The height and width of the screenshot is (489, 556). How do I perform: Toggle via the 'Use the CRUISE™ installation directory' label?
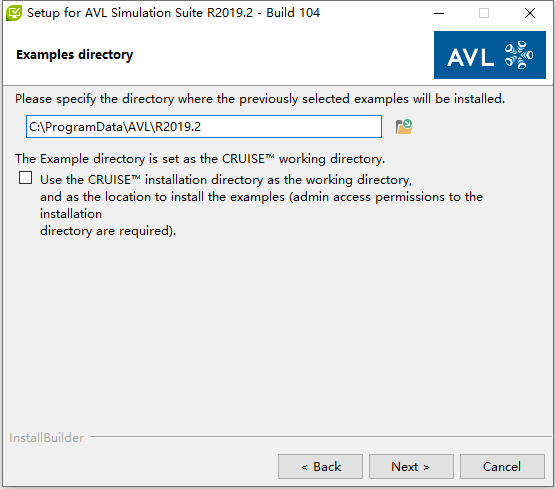coord(226,180)
